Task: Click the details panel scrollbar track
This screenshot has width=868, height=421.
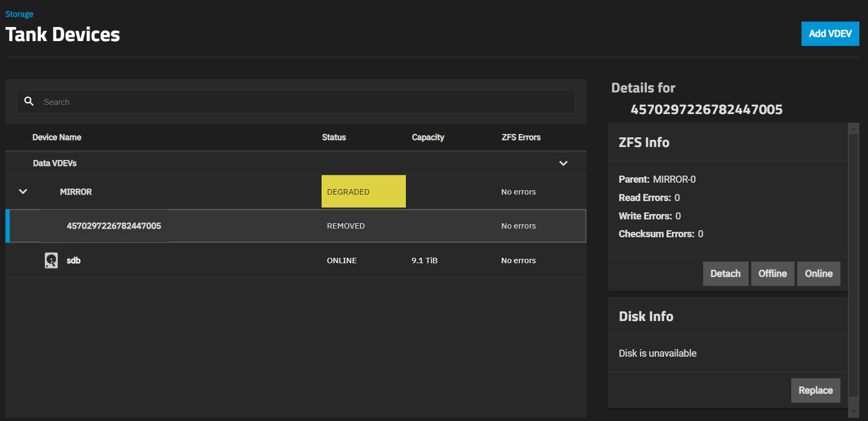Action: (853, 270)
